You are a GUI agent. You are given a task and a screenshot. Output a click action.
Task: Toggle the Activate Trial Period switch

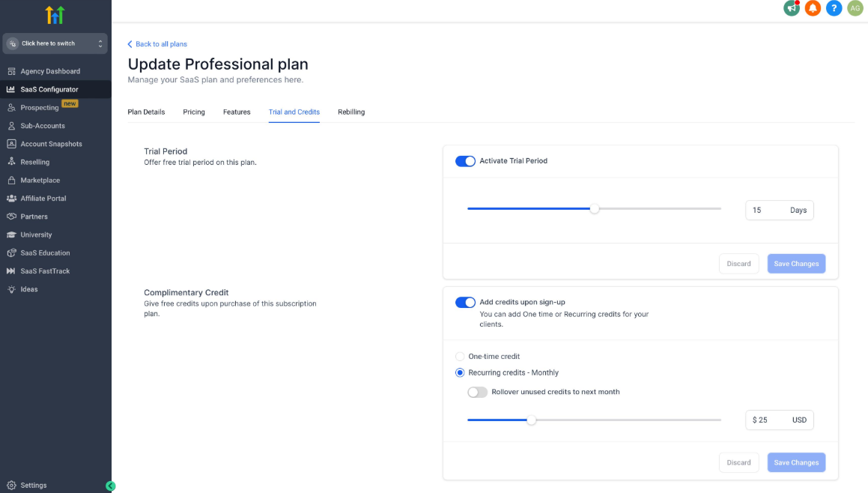(x=465, y=161)
